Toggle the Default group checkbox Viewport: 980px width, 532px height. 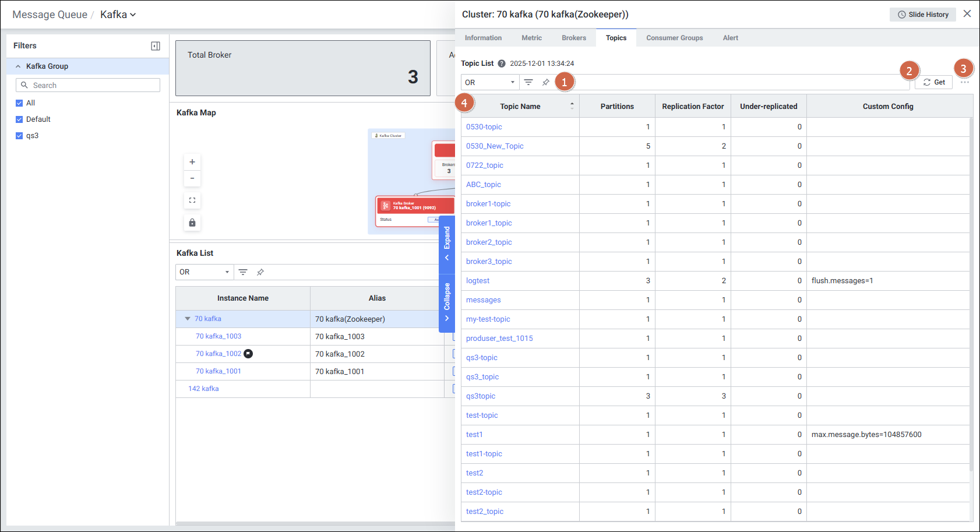19,119
